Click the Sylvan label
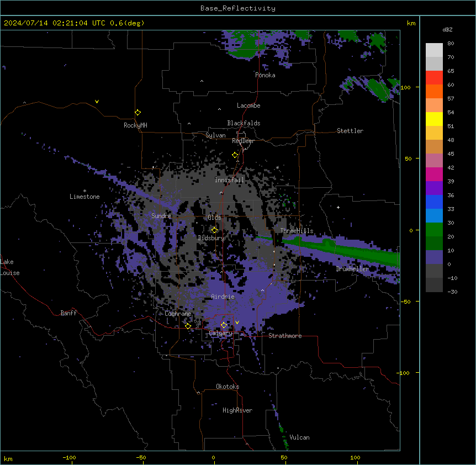This screenshot has width=476, height=465. pyautogui.click(x=215, y=135)
